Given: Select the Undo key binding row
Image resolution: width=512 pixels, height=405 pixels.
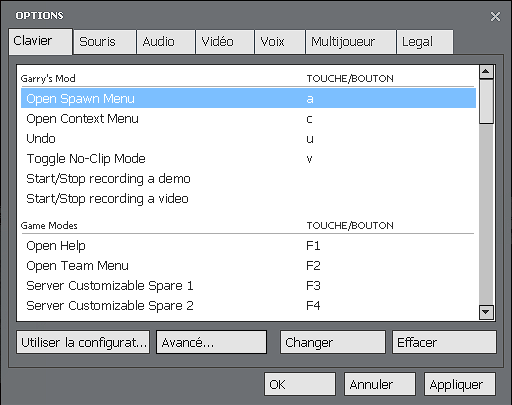Looking at the screenshot, I should [x=248, y=139].
